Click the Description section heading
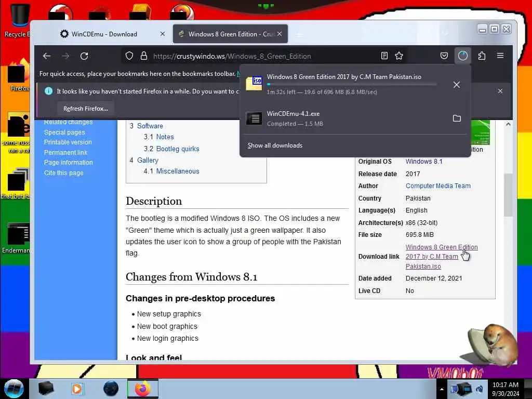Image resolution: width=532 pixels, height=399 pixels. coord(154,201)
